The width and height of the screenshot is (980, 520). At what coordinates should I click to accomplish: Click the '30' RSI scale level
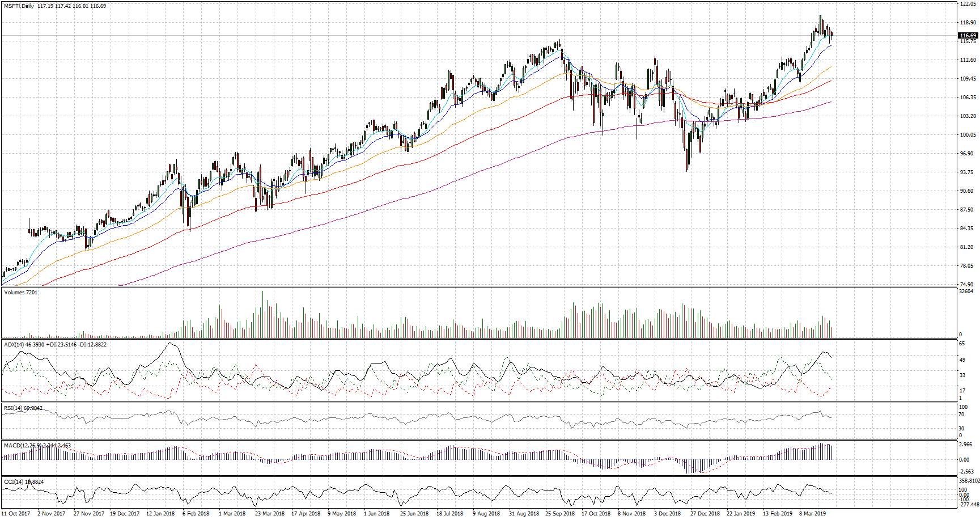coord(962,429)
